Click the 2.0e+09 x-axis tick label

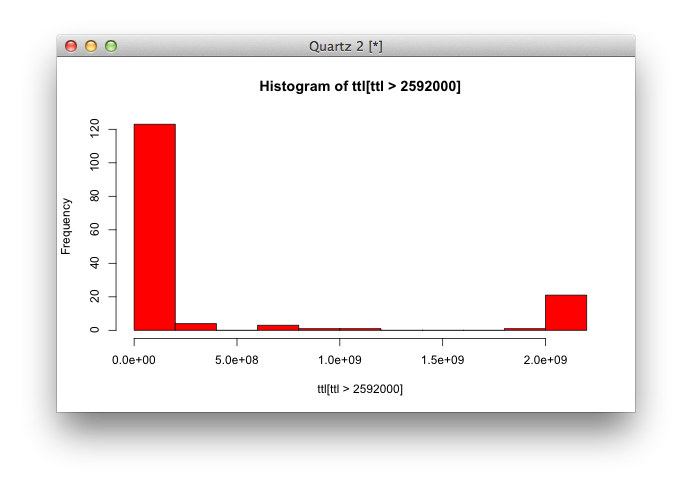[x=545, y=360]
